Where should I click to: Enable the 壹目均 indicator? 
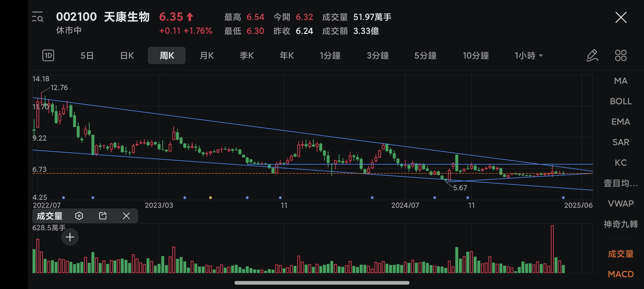(x=621, y=183)
